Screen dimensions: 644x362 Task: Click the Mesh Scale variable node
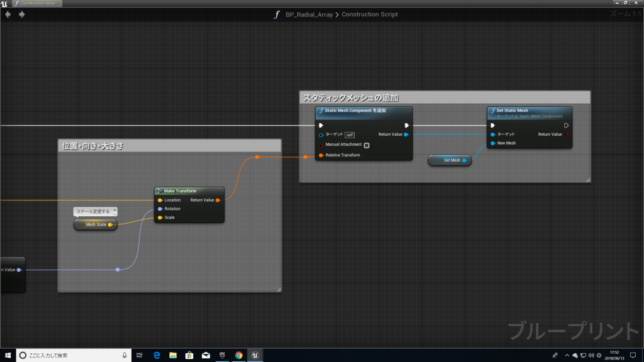pos(96,224)
